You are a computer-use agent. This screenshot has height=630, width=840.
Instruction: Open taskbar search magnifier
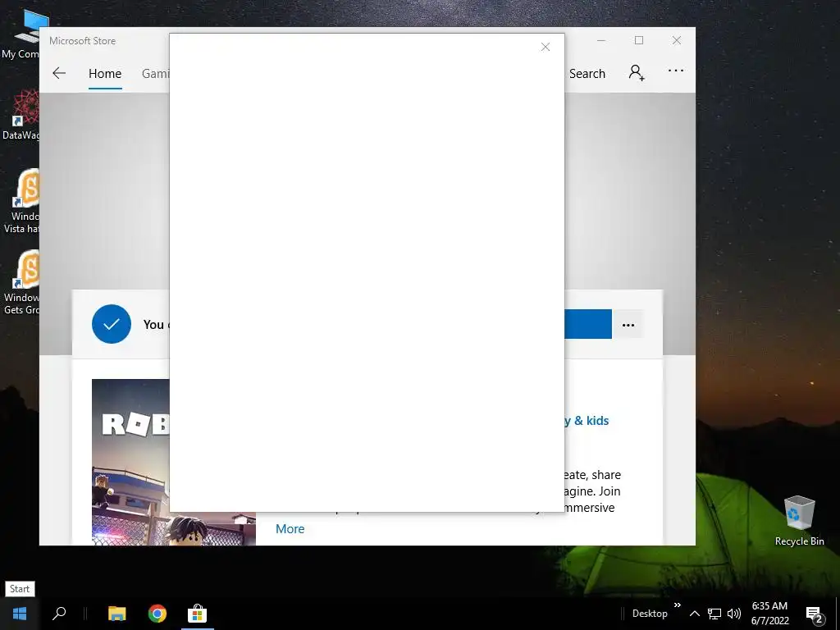[59, 614]
